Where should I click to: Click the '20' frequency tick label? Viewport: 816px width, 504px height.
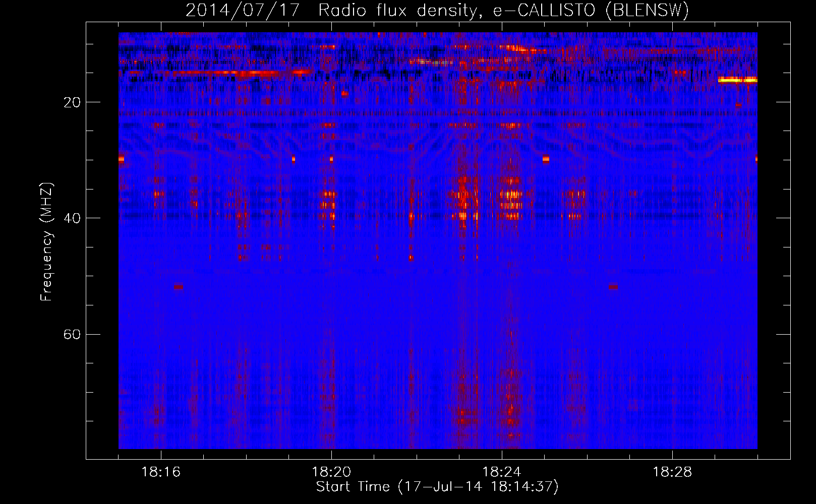[72, 102]
